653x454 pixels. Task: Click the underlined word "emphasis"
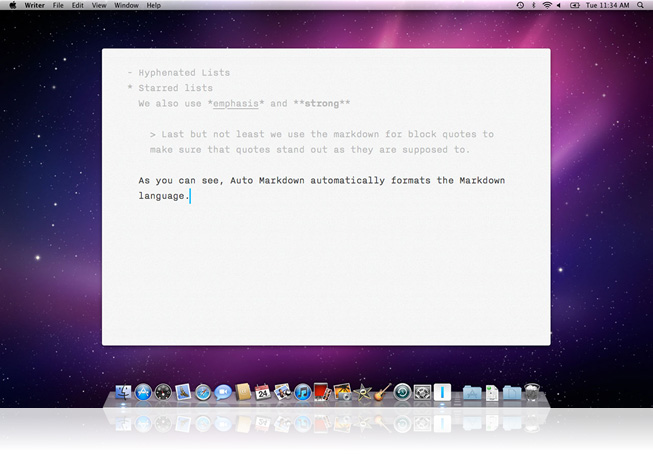point(236,104)
